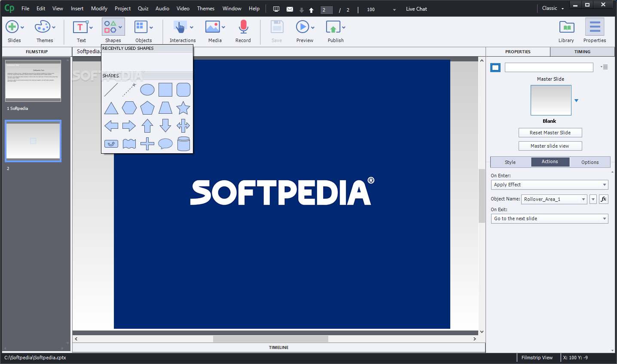The width and height of the screenshot is (617, 364).
Task: Click Reset Master Slide button
Action: (550, 133)
